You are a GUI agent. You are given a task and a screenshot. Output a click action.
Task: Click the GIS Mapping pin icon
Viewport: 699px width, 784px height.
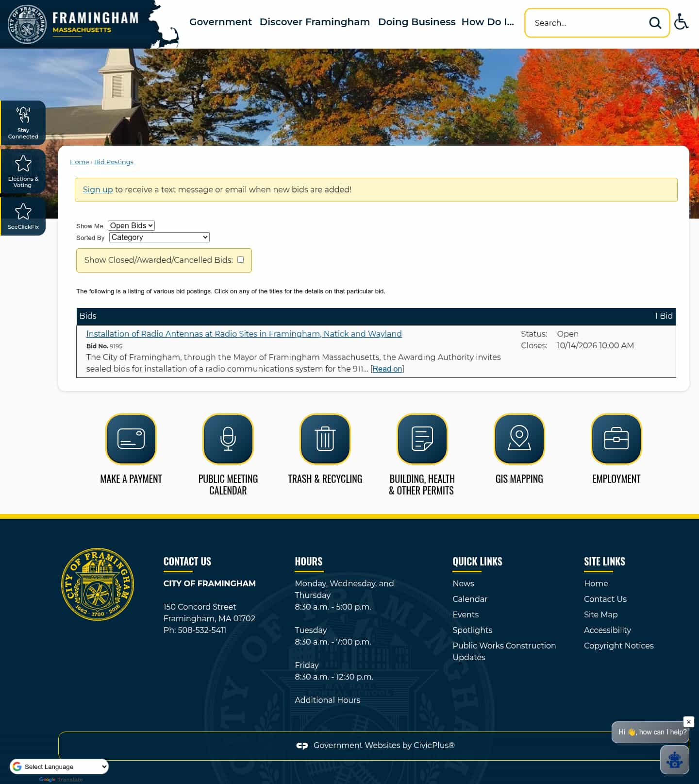click(519, 439)
